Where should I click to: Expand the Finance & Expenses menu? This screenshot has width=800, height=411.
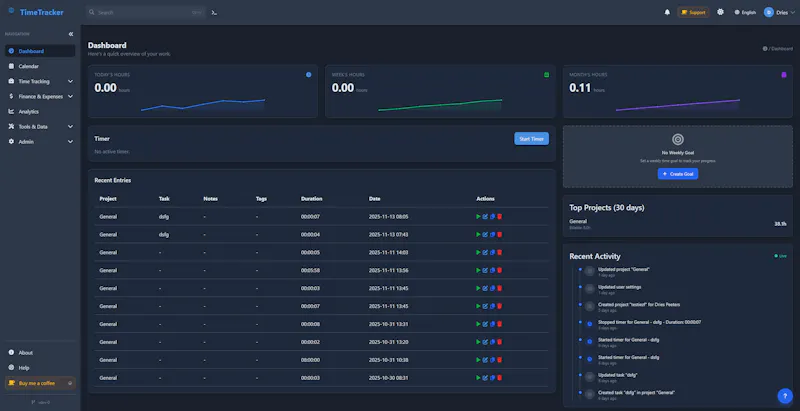pyautogui.click(x=40, y=96)
